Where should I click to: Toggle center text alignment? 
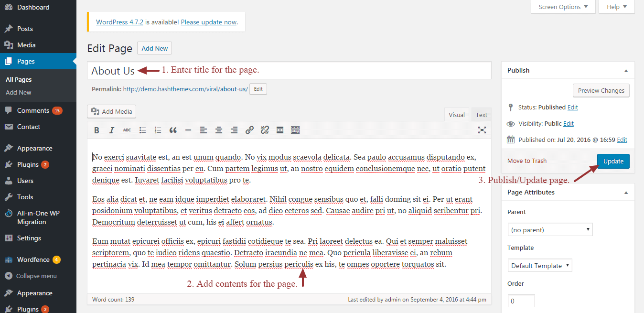(x=218, y=130)
